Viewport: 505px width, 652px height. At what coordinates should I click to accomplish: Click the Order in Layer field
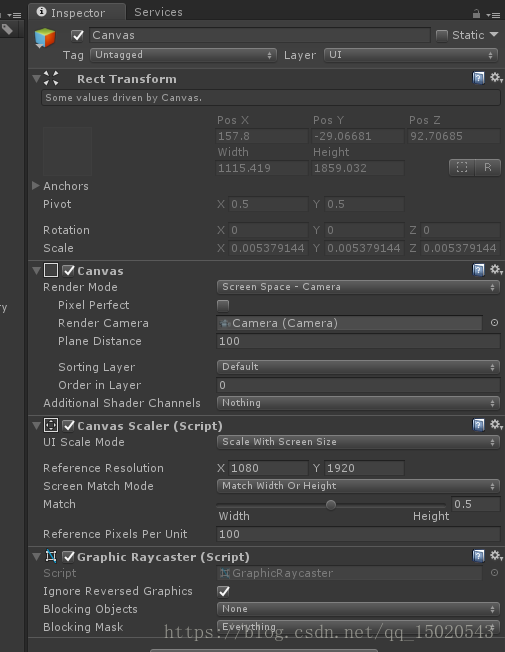tap(358, 385)
